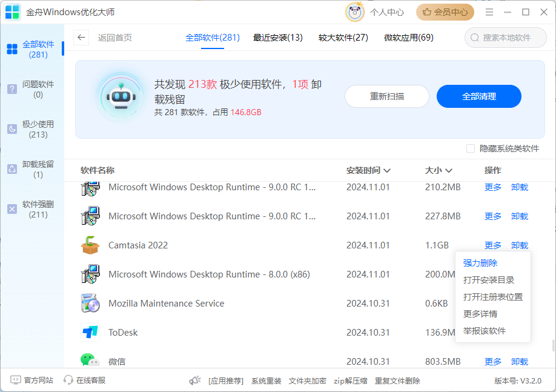The image size is (556, 392).
Task: Open 更多 for 227.8MB Desktop Runtime
Action: (493, 216)
